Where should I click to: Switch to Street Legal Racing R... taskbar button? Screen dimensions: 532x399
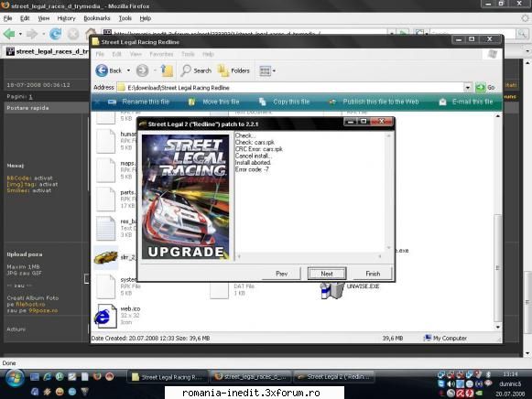tap(167, 377)
